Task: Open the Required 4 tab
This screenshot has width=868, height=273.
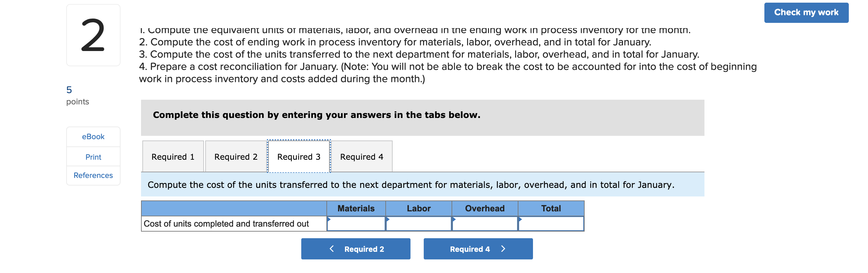Action: 362,156
